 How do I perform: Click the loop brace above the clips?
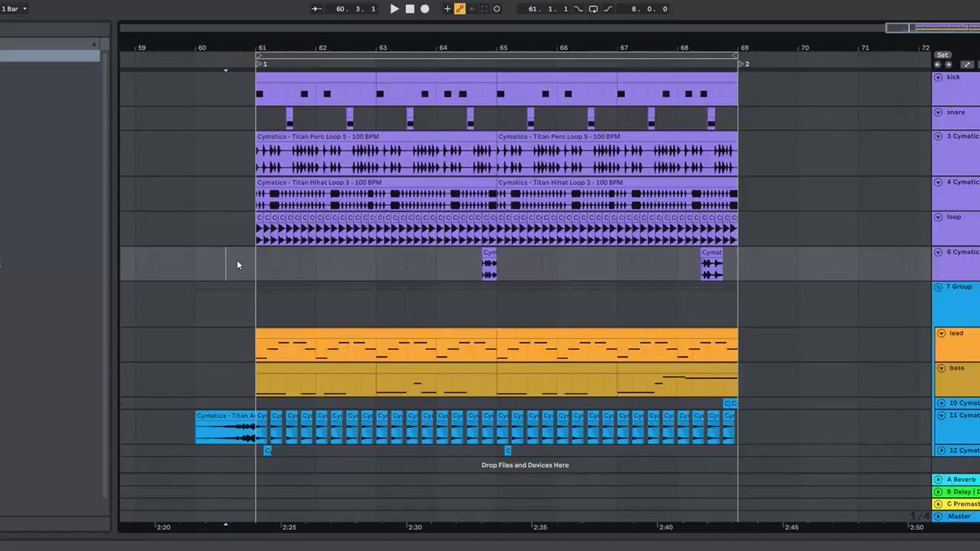497,56
